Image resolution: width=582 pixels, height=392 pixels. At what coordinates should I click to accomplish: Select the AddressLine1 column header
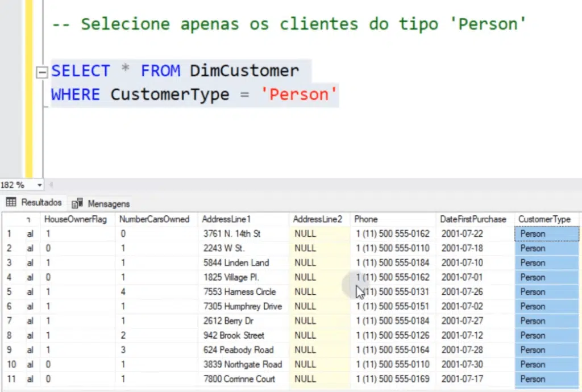point(226,219)
